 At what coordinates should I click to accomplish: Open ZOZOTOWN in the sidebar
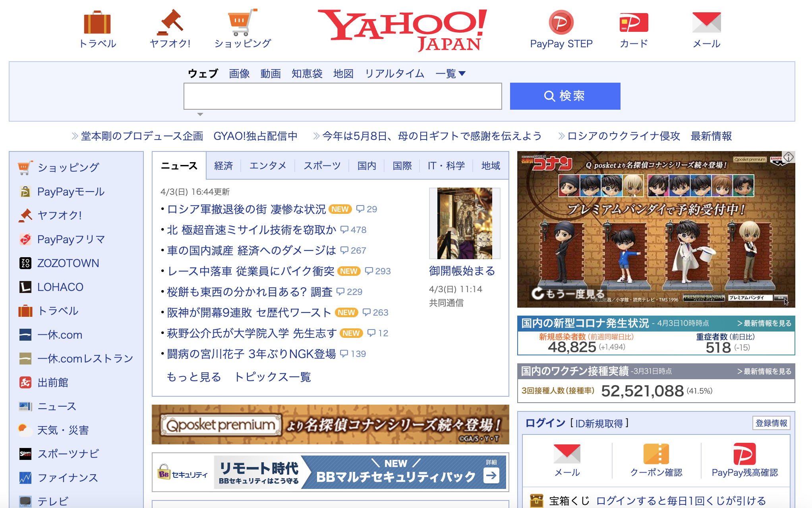(x=68, y=263)
